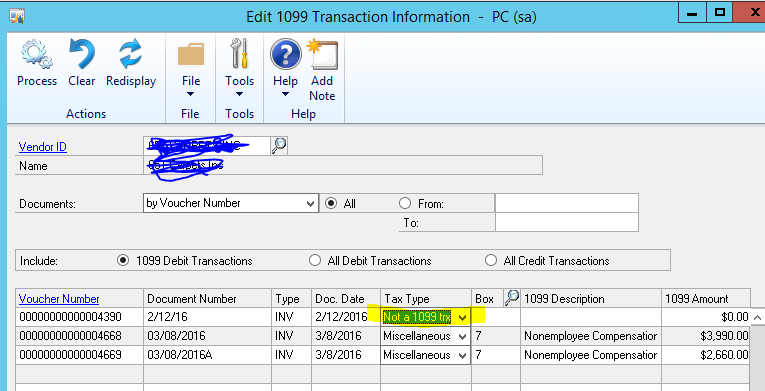
Task: Click the Type column header
Action: [292, 298]
